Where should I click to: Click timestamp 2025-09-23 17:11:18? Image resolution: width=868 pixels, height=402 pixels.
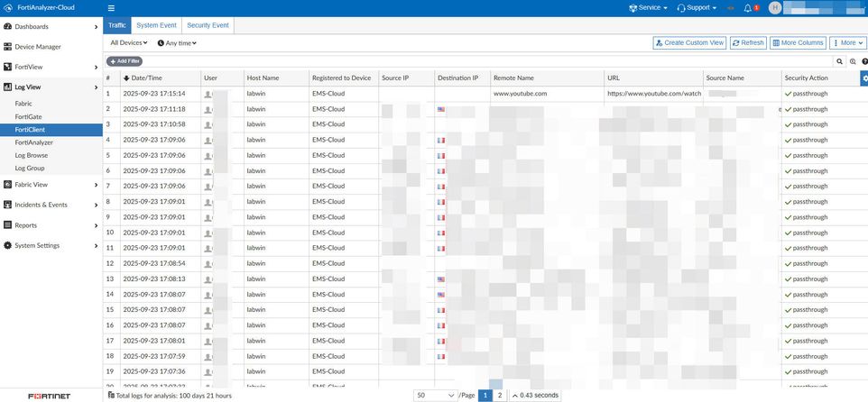(x=154, y=109)
